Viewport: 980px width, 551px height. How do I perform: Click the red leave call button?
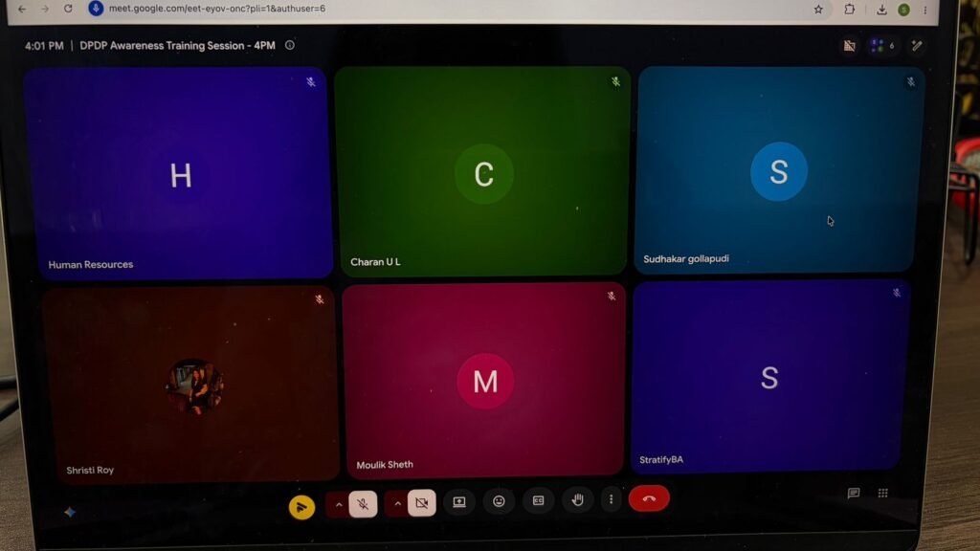pyautogui.click(x=649, y=498)
